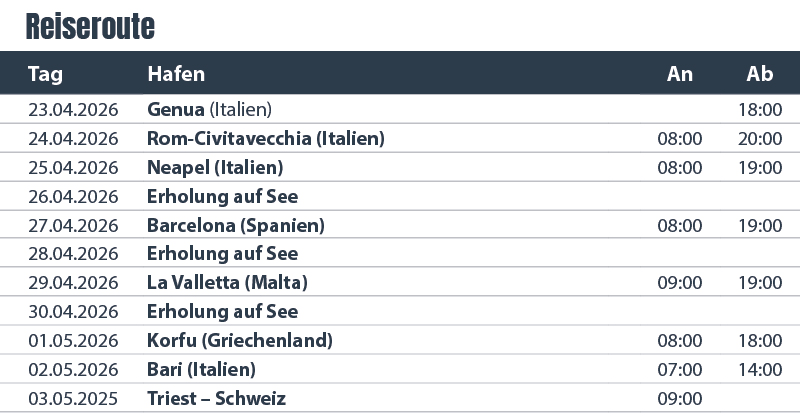This screenshot has height=416, width=800.
Task: Click the Reiseroute heading
Action: [x=90, y=26]
